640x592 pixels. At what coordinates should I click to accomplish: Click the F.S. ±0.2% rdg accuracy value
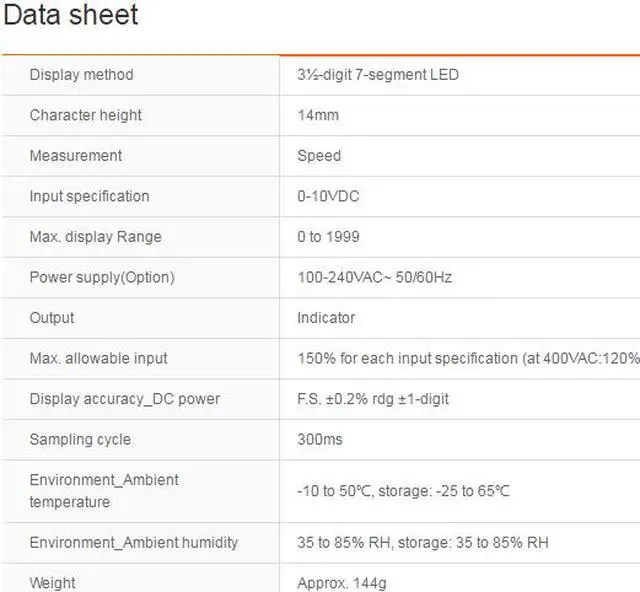coord(373,399)
